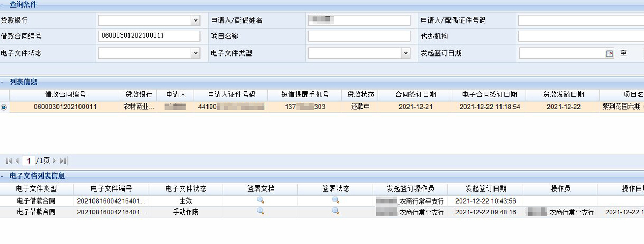
Task: Go to last page in pager
Action: coord(63,161)
